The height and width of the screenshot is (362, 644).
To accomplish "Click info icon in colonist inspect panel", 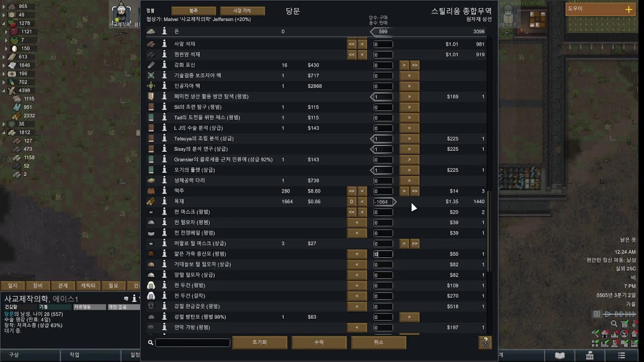I will coord(134,299).
